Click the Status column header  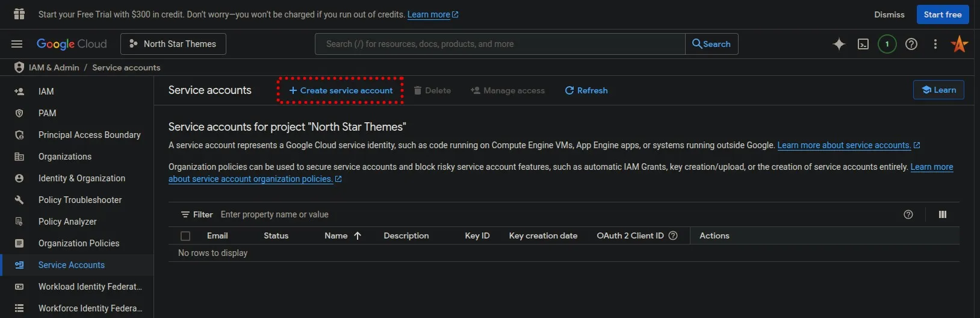click(x=276, y=235)
